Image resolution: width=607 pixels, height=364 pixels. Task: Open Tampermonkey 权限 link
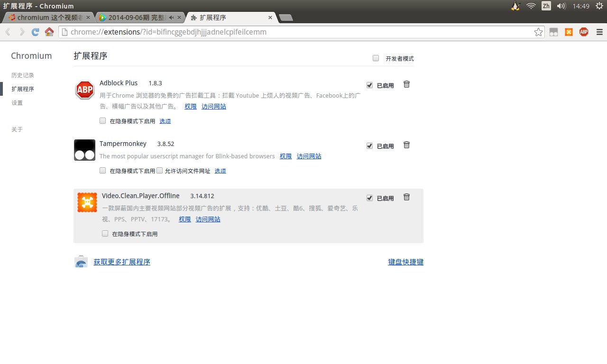click(x=285, y=156)
